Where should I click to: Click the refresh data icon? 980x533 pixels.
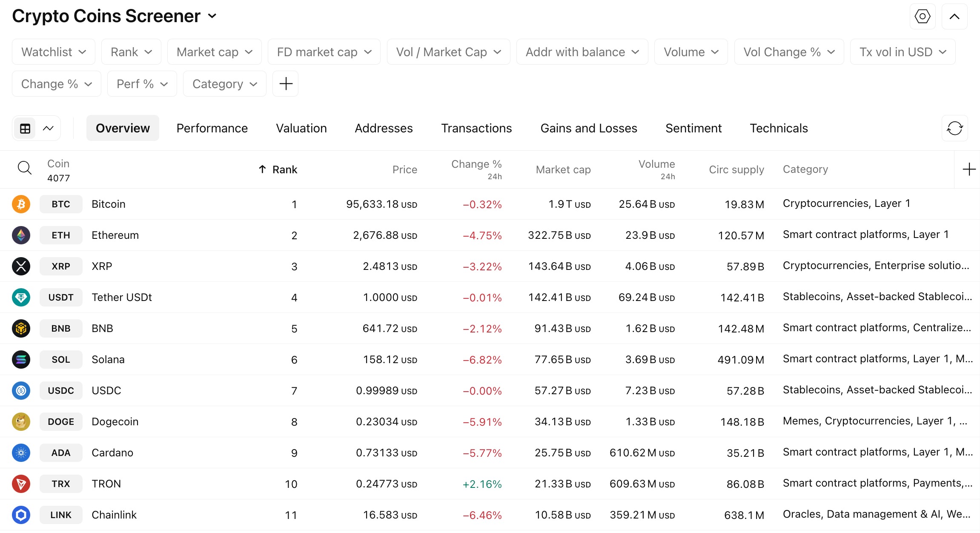click(954, 128)
